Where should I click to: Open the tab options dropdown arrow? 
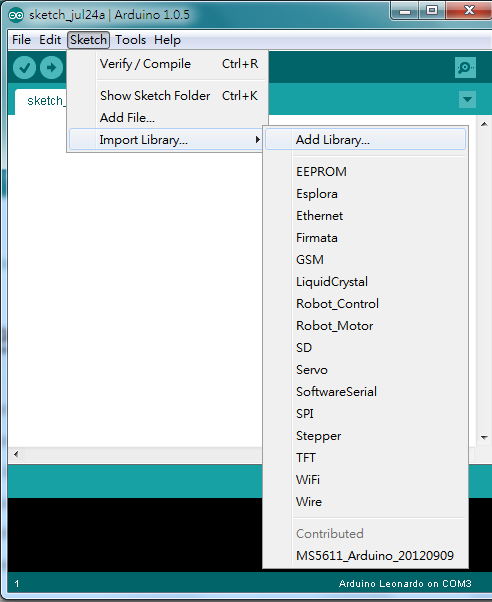(x=467, y=99)
